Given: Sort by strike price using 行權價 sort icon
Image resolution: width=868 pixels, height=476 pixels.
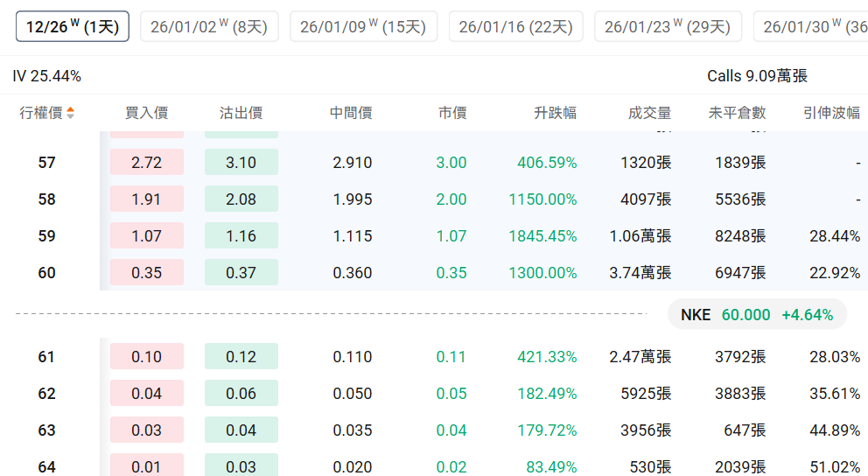Looking at the screenshot, I should pos(70,113).
